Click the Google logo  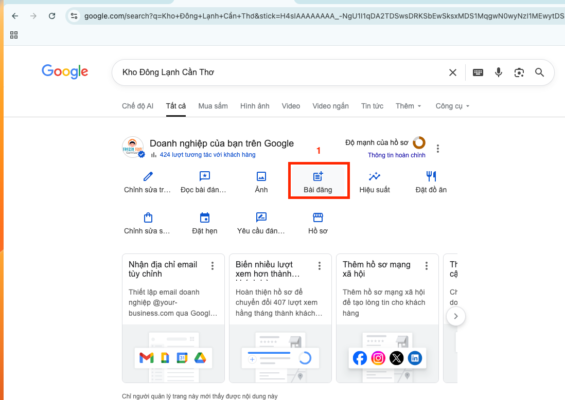click(x=65, y=71)
